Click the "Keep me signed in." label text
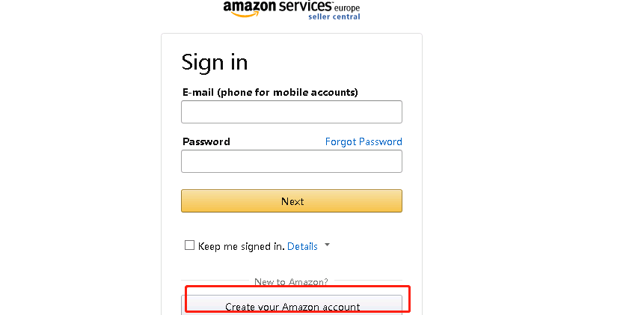Image resolution: width=644 pixels, height=315 pixels. [241, 246]
